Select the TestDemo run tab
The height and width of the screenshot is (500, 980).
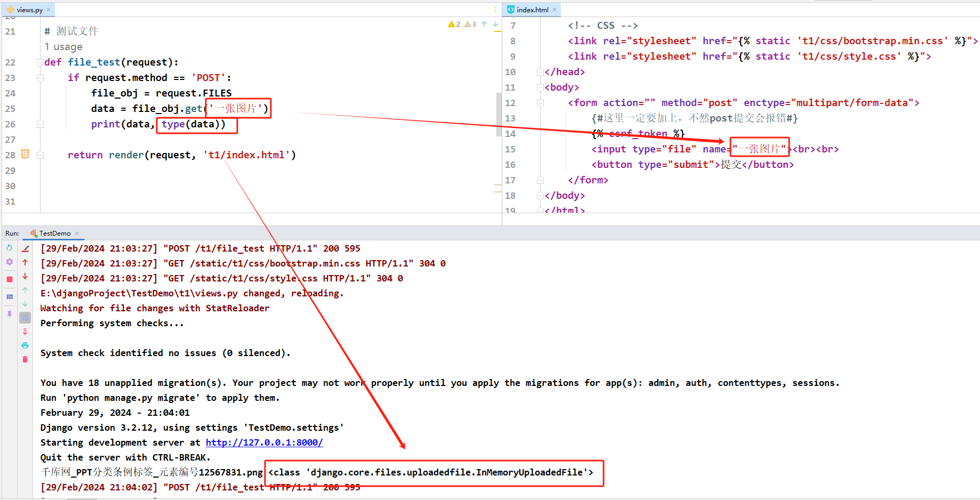54,233
